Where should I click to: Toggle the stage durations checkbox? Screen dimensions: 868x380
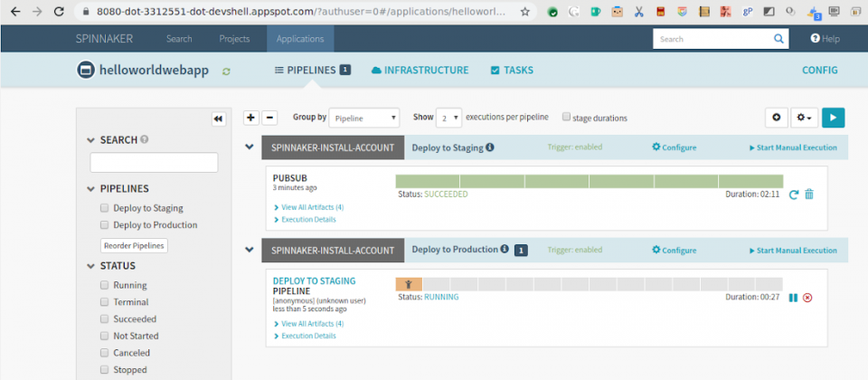tap(566, 117)
